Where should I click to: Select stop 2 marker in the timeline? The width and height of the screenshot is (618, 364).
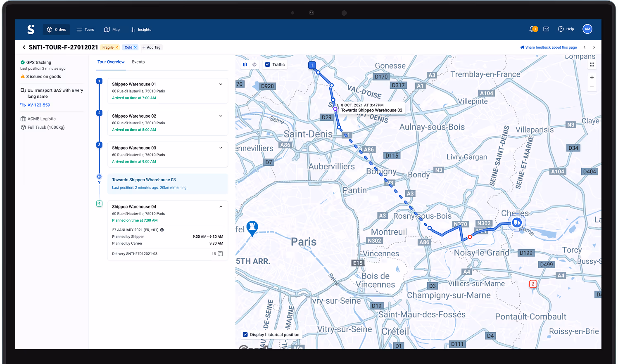(99, 113)
